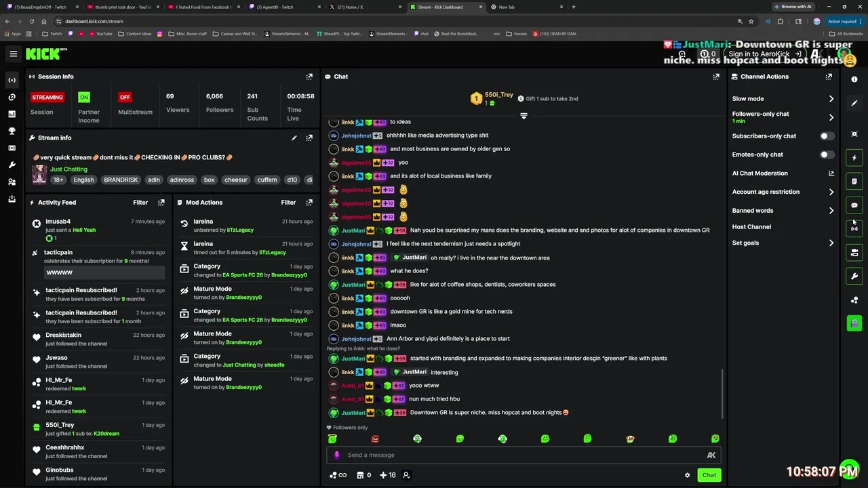Click Sign in to AeroKick
868x488 pixels.
pyautogui.click(x=764, y=54)
